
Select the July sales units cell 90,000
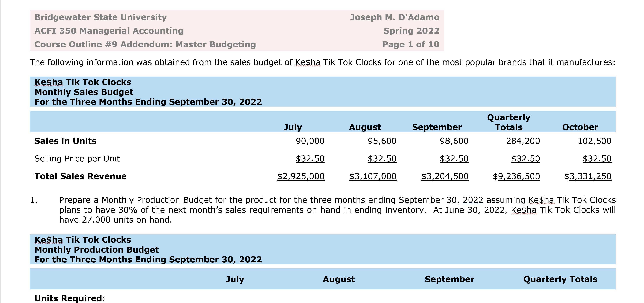coord(310,141)
